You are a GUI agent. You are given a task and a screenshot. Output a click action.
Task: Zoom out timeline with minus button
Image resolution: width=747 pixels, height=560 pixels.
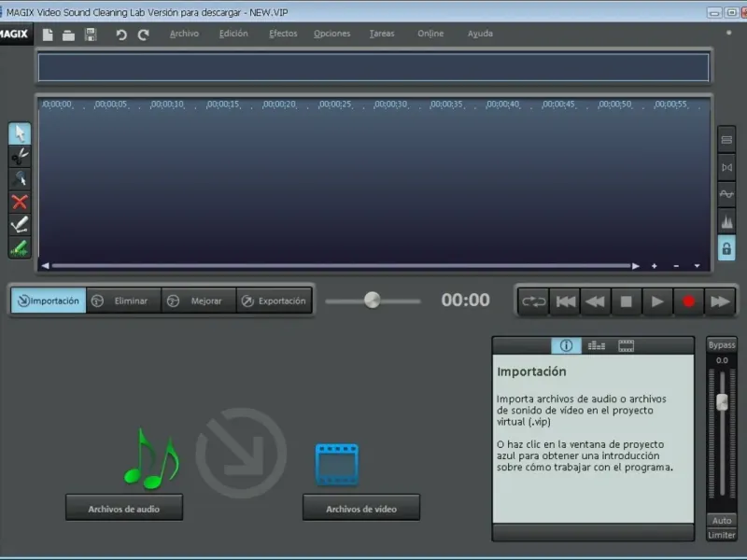pos(676,266)
